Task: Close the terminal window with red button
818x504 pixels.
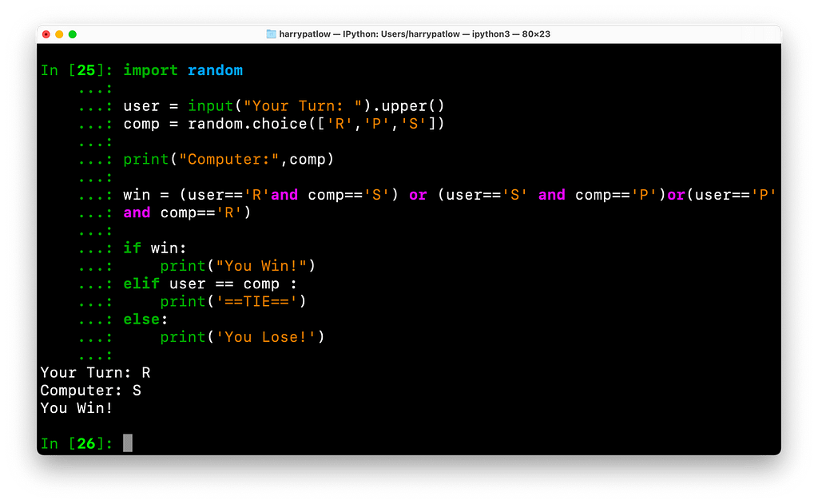Action: 46,34
